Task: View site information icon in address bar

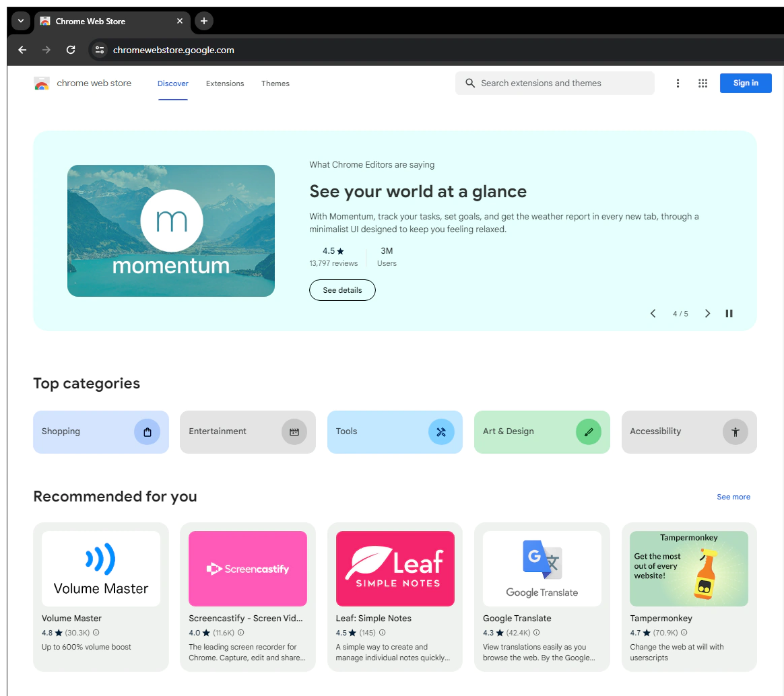Action: click(x=100, y=50)
